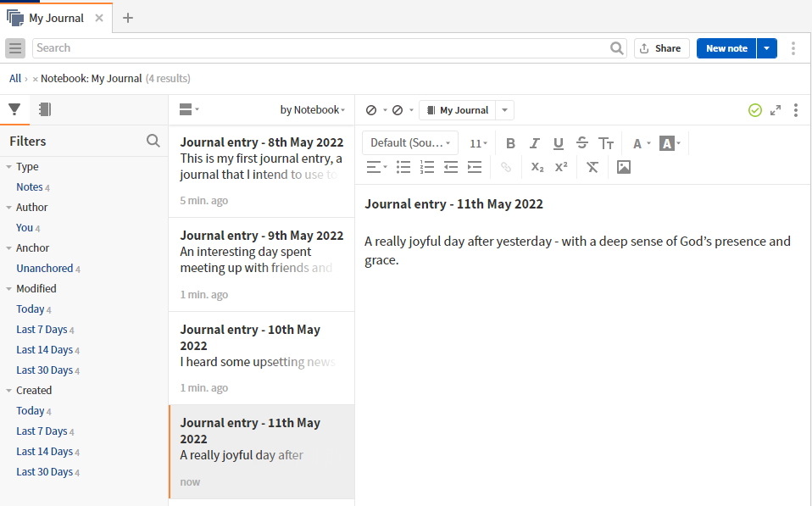The height and width of the screenshot is (506, 812).
Task: Click the New note button
Action: click(726, 48)
